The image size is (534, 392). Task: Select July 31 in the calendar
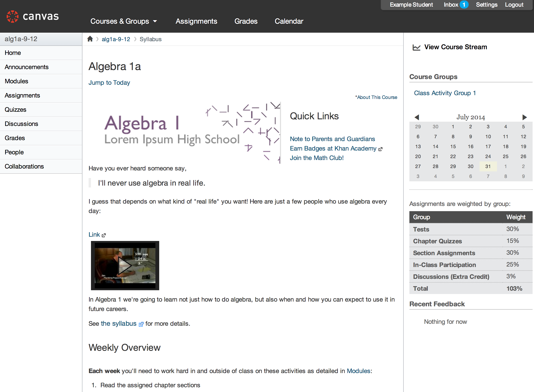[488, 166]
